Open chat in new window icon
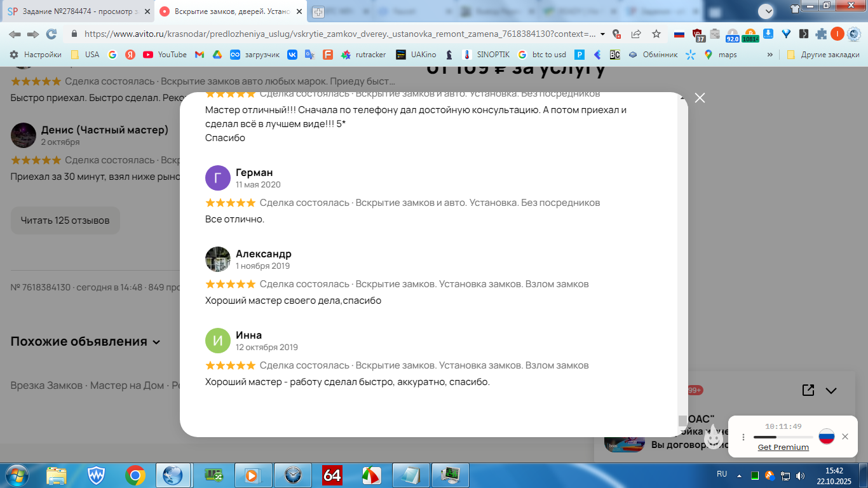The height and width of the screenshot is (488, 868). pyautogui.click(x=808, y=390)
